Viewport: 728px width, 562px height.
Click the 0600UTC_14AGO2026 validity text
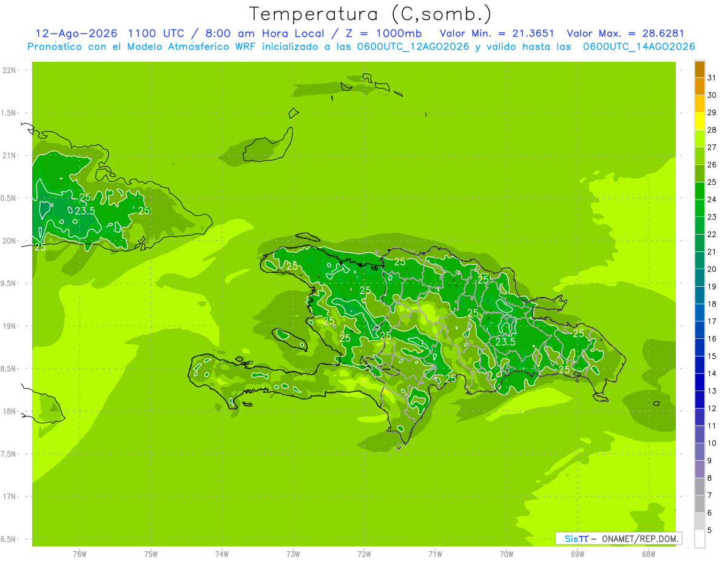point(639,47)
